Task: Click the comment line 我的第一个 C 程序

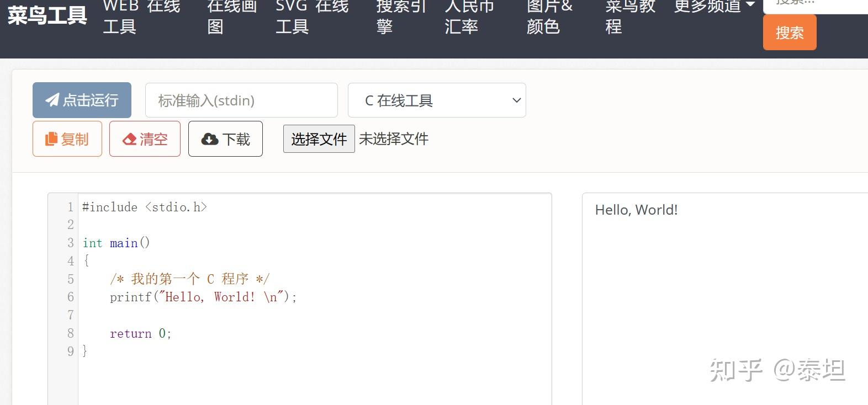Action: (x=189, y=279)
